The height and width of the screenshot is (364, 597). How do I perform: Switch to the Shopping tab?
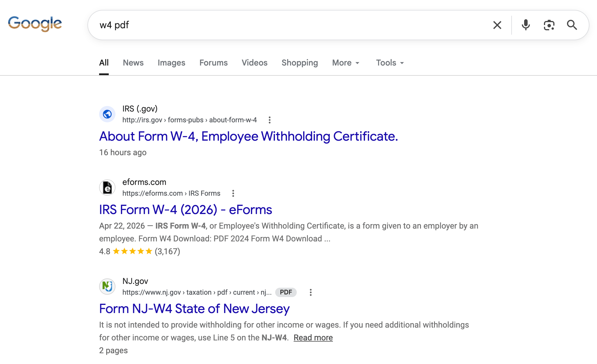(300, 63)
